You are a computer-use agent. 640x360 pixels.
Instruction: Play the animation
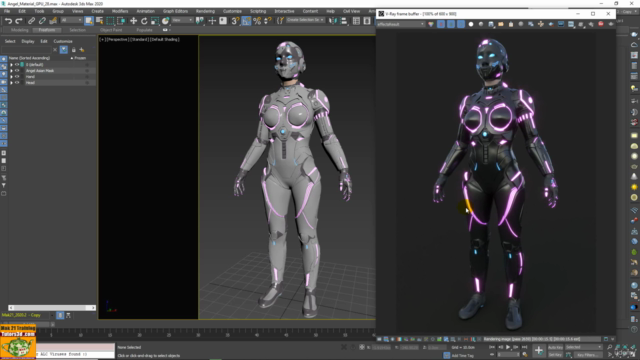click(508, 347)
